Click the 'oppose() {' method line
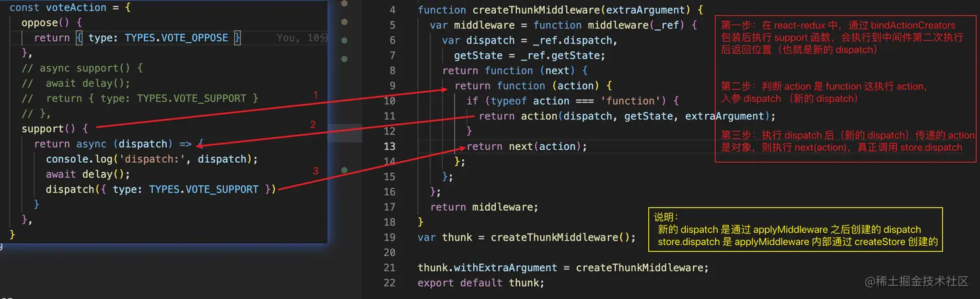The image size is (980, 299). tap(51, 23)
